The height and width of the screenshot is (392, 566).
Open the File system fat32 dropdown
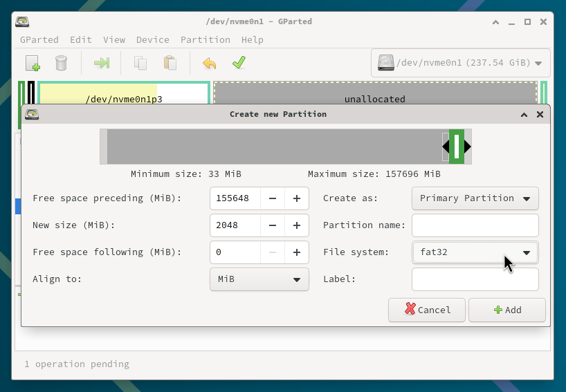coord(475,252)
